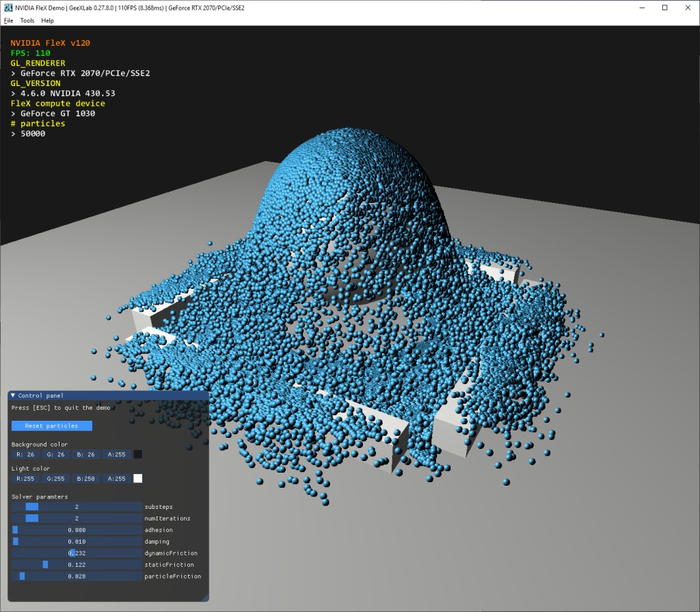This screenshot has height=612, width=700.
Task: Click the numIterations slider
Action: [x=77, y=518]
